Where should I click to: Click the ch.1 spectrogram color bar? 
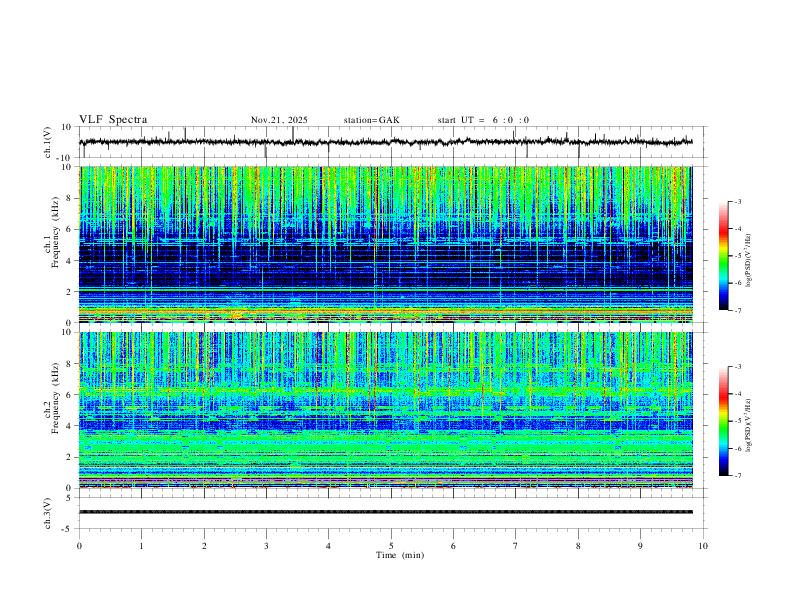tap(724, 256)
